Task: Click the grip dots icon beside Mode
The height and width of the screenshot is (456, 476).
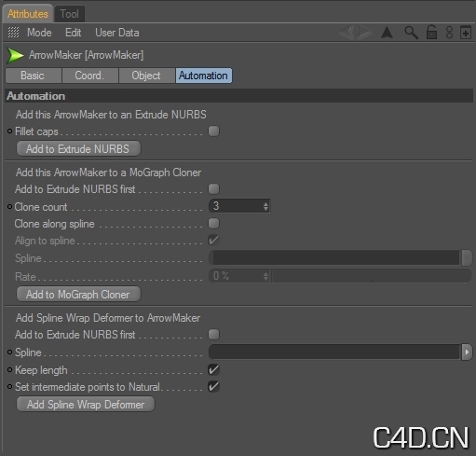Action: (13, 33)
